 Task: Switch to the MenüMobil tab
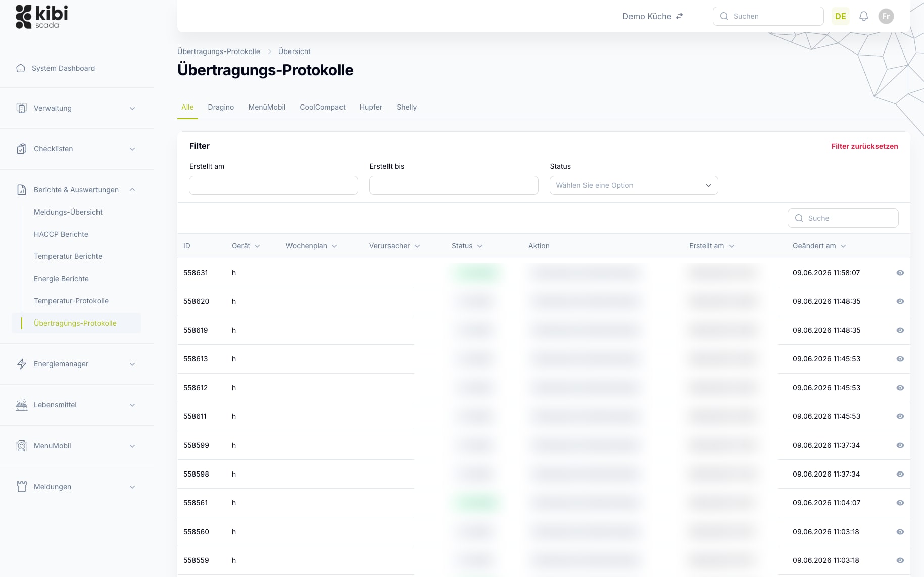[267, 107]
